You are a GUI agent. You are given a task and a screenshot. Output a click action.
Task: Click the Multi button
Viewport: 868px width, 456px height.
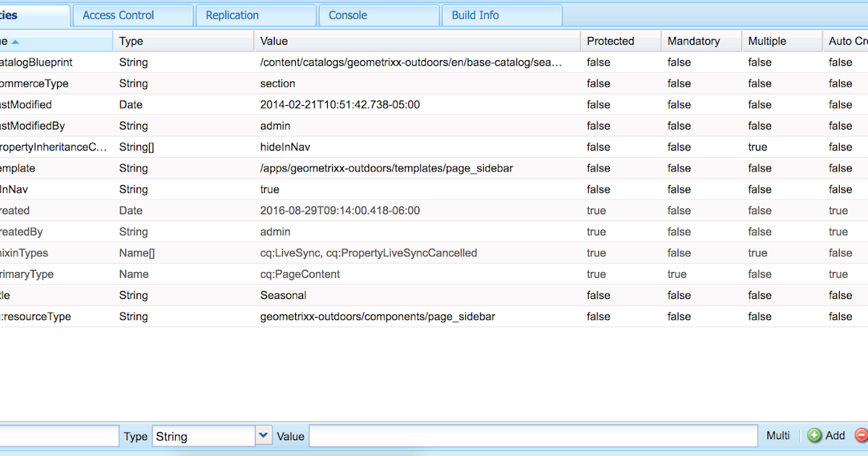point(778,435)
